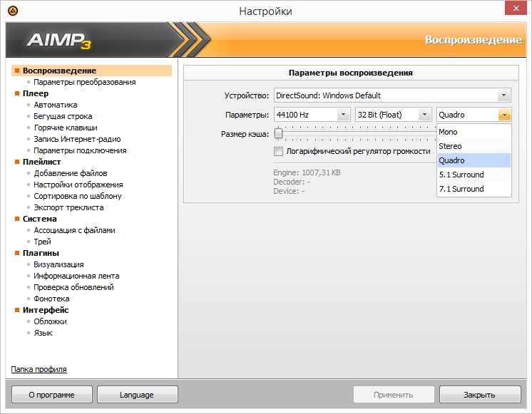Select Параметры преобразования in the tree
This screenshot has width=532, height=414.
(84, 82)
